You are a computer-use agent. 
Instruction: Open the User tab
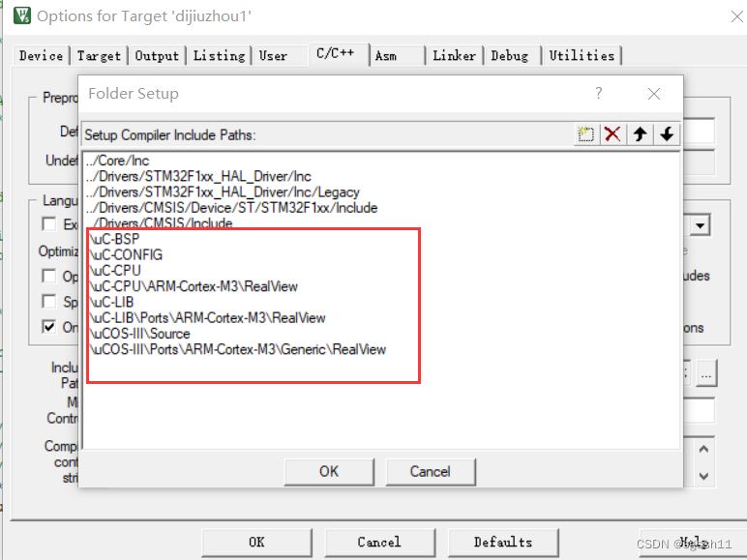point(273,56)
